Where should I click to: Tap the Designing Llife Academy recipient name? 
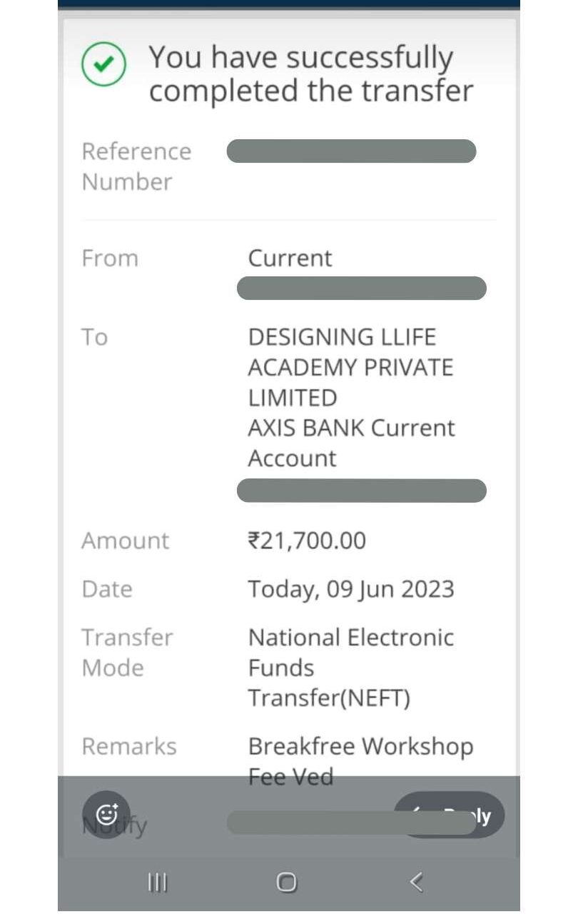(350, 367)
